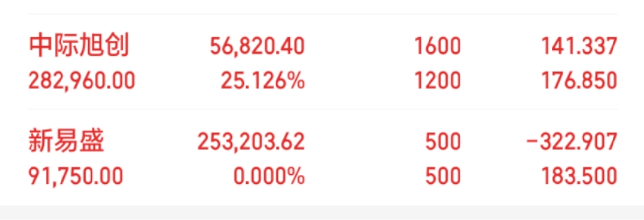This screenshot has height=220, width=644.
Task: Click the divider line above 中际旭创
Action: pos(322,14)
